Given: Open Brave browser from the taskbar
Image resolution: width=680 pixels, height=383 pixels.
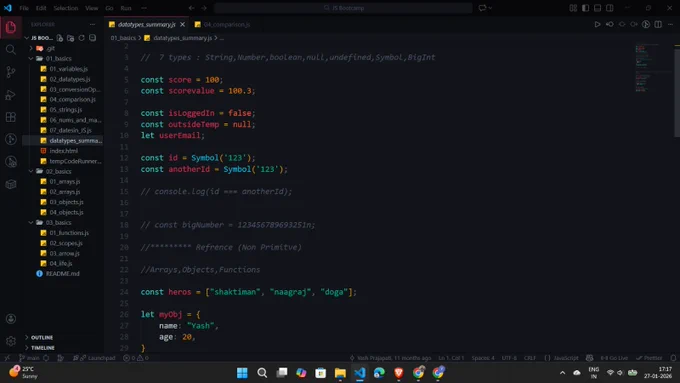Looking at the screenshot, I should click(399, 373).
